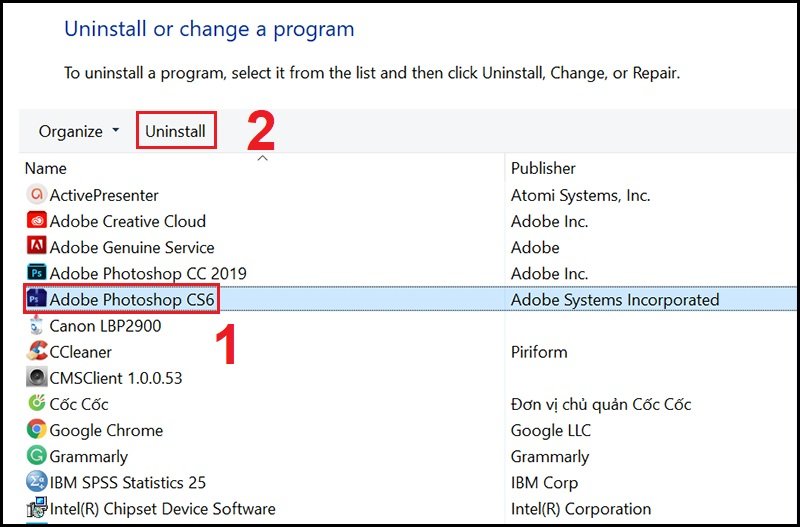This screenshot has height=527, width=800.
Task: Sort list by Name column header
Action: tap(48, 168)
